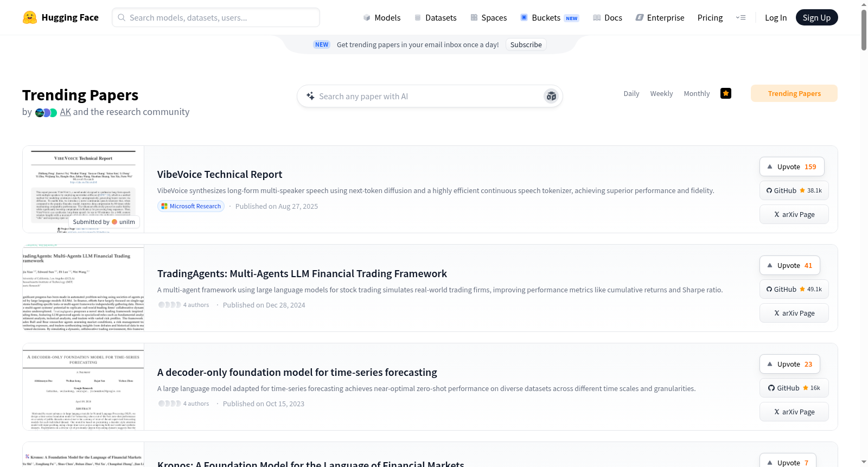Click the upvote triangle on VibeVoice paper
The height and width of the screenshot is (467, 868).
[x=770, y=167]
